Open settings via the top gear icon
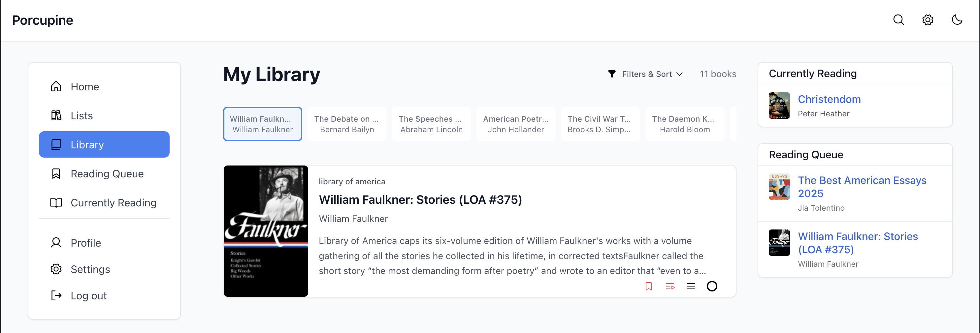Screen dimensions: 980x333 (x=928, y=20)
